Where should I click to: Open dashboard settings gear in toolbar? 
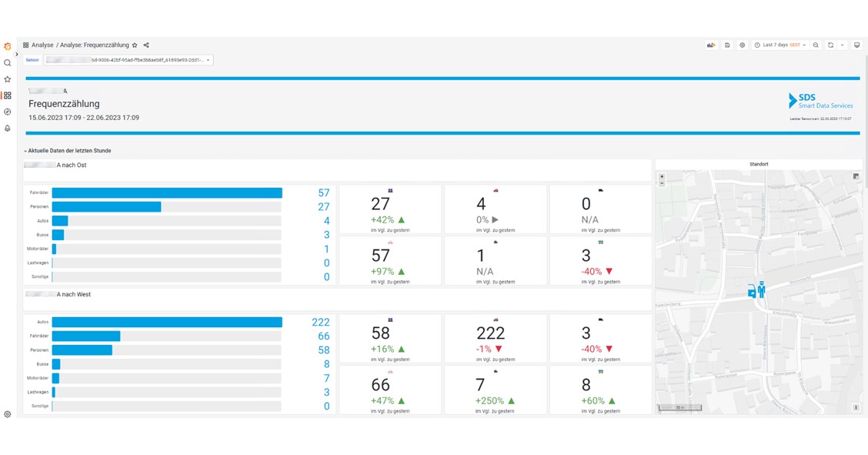point(743,45)
